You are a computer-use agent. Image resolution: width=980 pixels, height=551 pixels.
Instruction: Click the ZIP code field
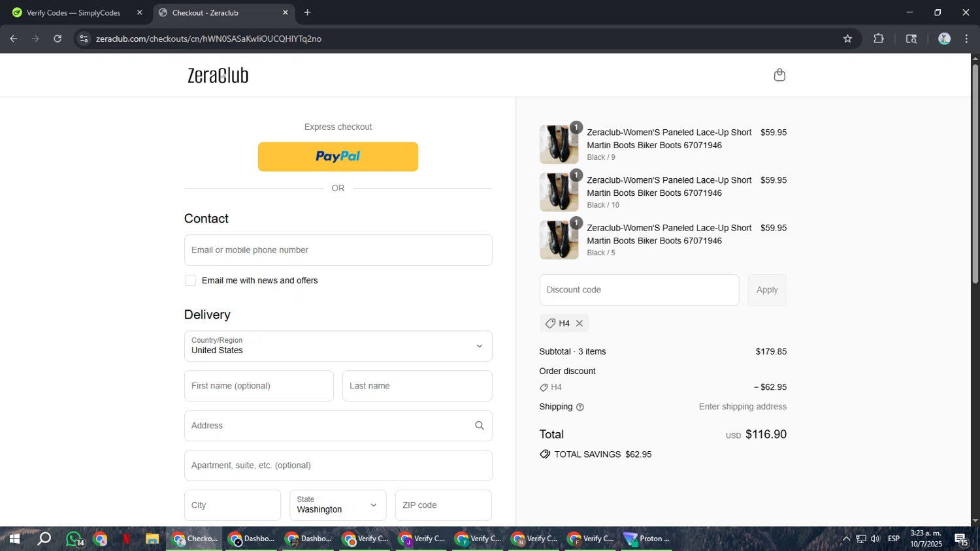pyautogui.click(x=443, y=505)
